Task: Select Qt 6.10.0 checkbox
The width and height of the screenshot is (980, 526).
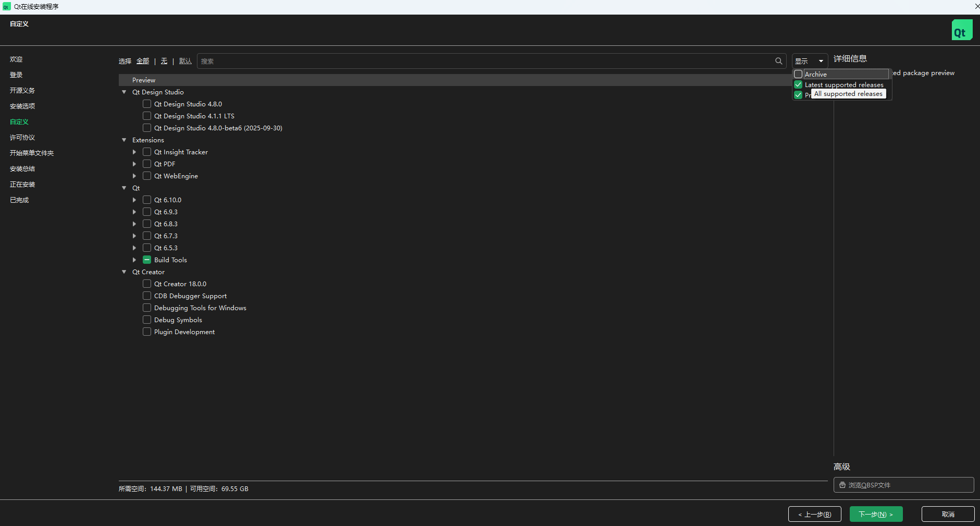Action: coord(147,200)
